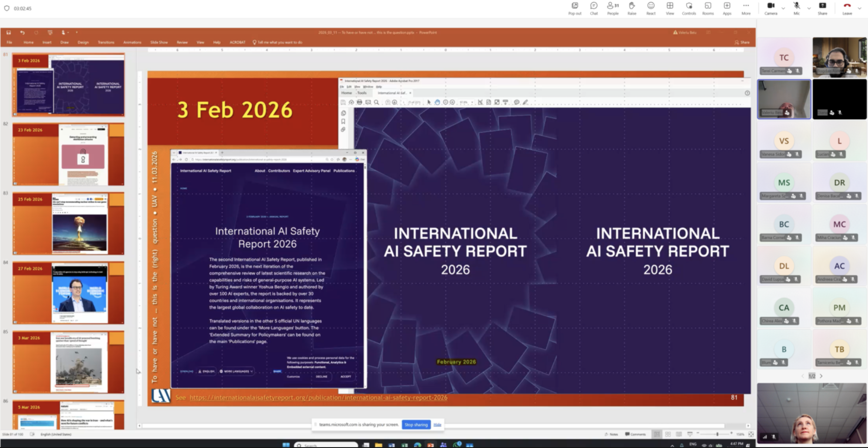This screenshot has width=868, height=448.
Task: Toggle the Camera on or off
Action: [771, 8]
